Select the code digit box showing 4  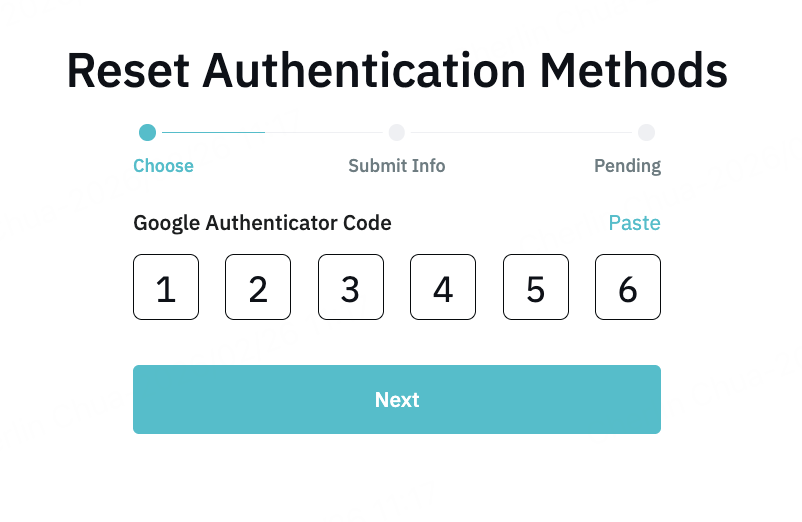(x=443, y=287)
